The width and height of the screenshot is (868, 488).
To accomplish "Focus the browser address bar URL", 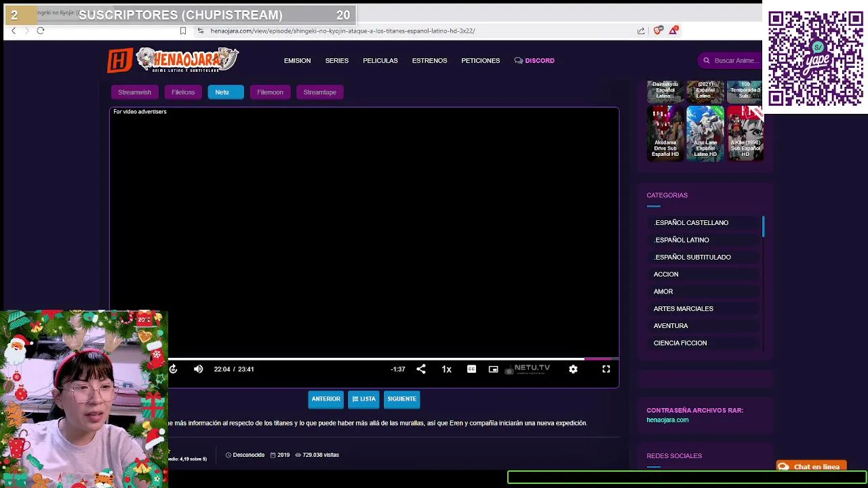I will [x=342, y=30].
